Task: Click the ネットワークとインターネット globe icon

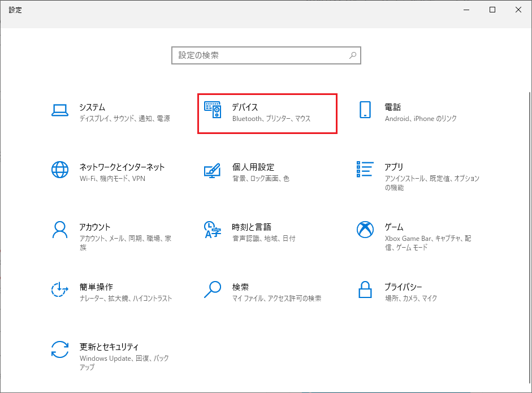Action: tap(60, 169)
